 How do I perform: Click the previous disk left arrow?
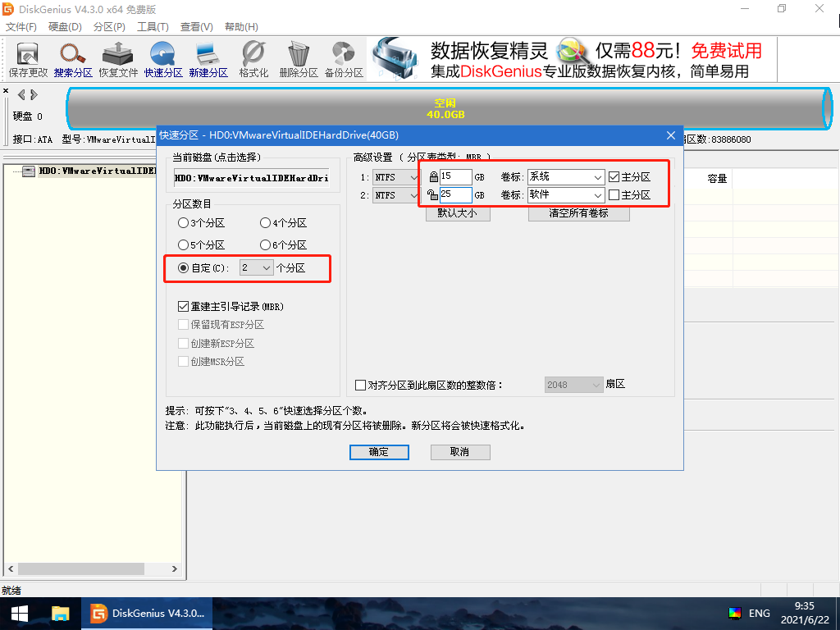[x=21, y=95]
